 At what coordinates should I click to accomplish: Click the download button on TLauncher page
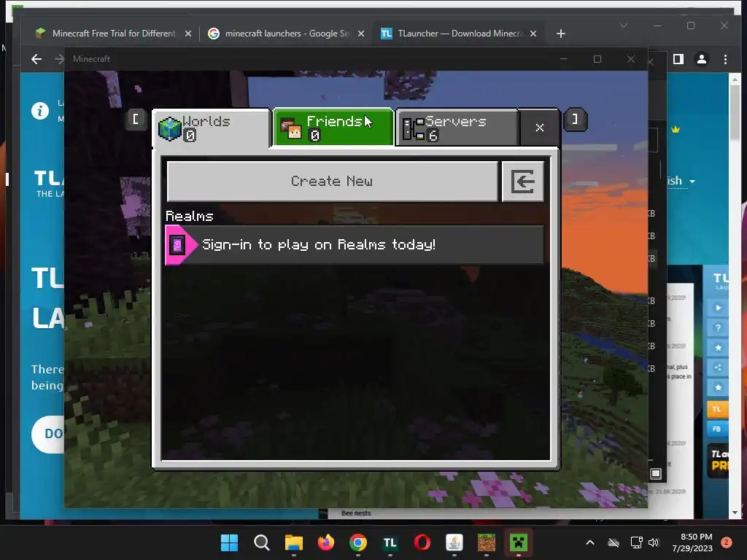tap(48, 434)
